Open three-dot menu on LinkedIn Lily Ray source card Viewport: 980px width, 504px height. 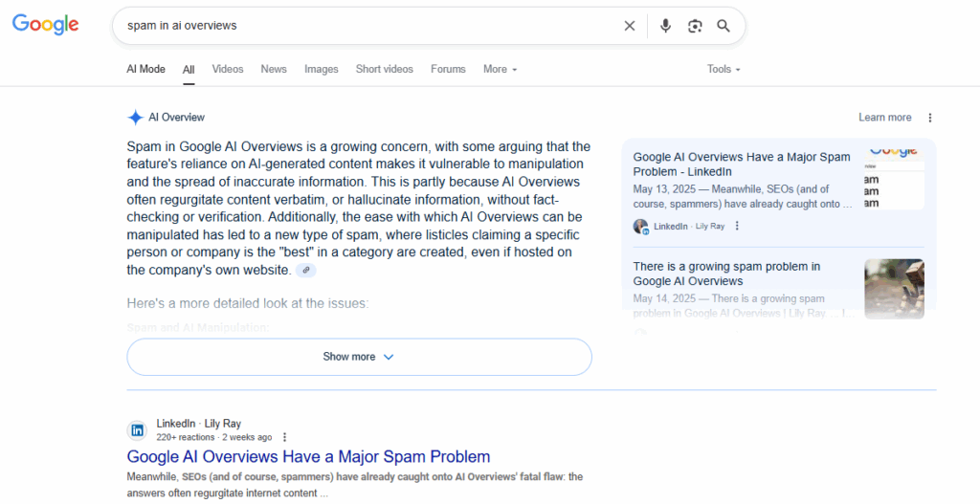tap(737, 226)
